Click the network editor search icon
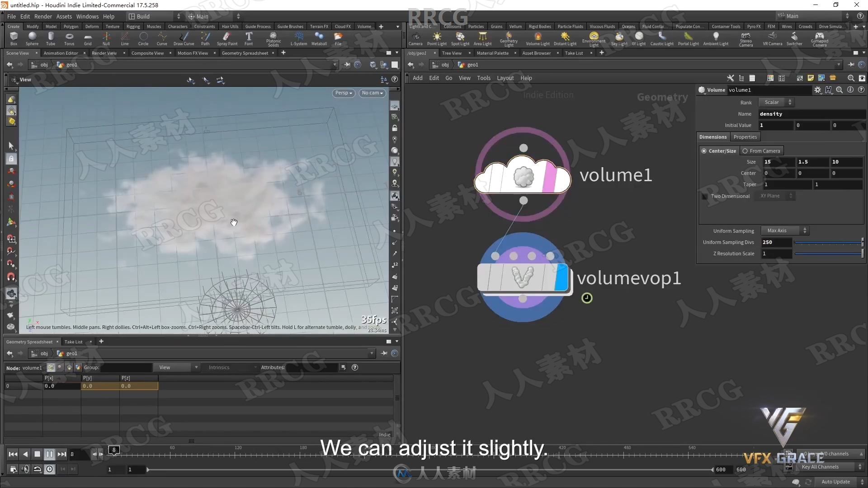868x488 pixels. pos(851,78)
